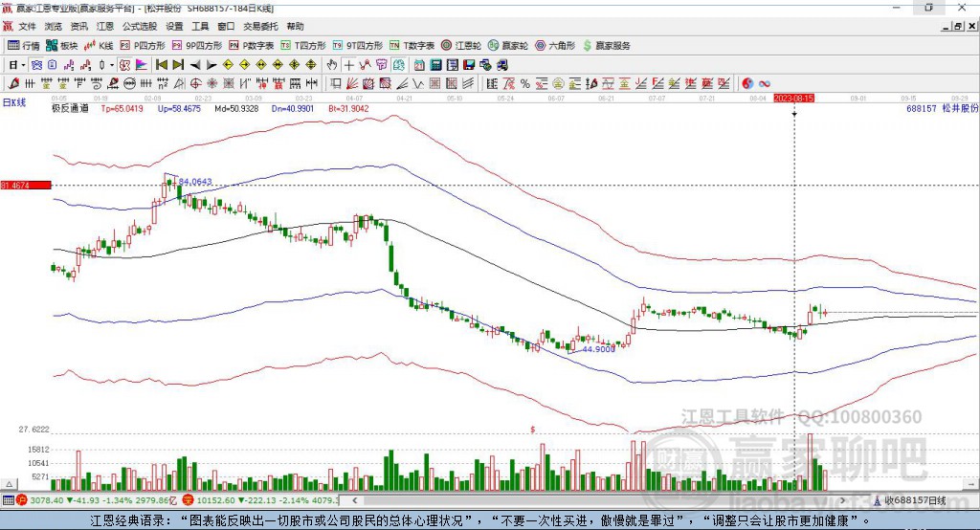Click the colored flag triangle icon
Image resolution: width=980 pixels, height=530 pixels.
click(x=142, y=65)
